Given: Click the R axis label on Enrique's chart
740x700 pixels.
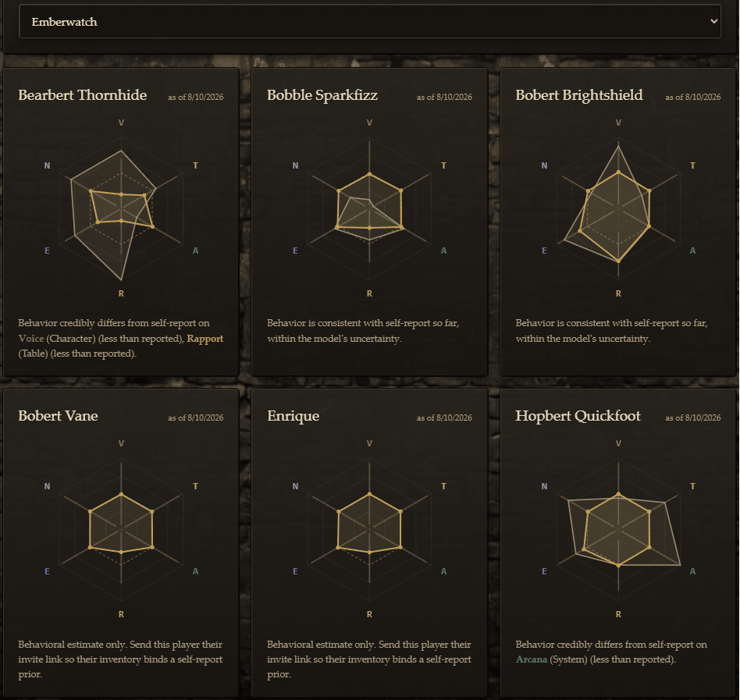Looking at the screenshot, I should pos(369,614).
